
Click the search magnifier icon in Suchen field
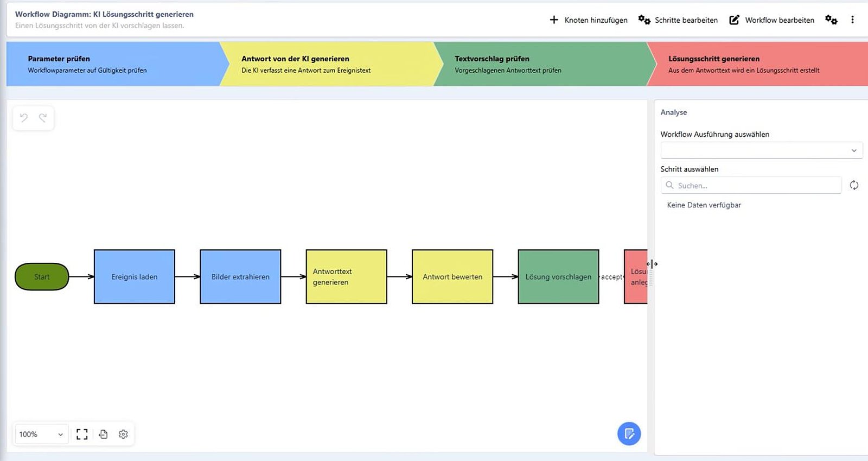(x=669, y=185)
